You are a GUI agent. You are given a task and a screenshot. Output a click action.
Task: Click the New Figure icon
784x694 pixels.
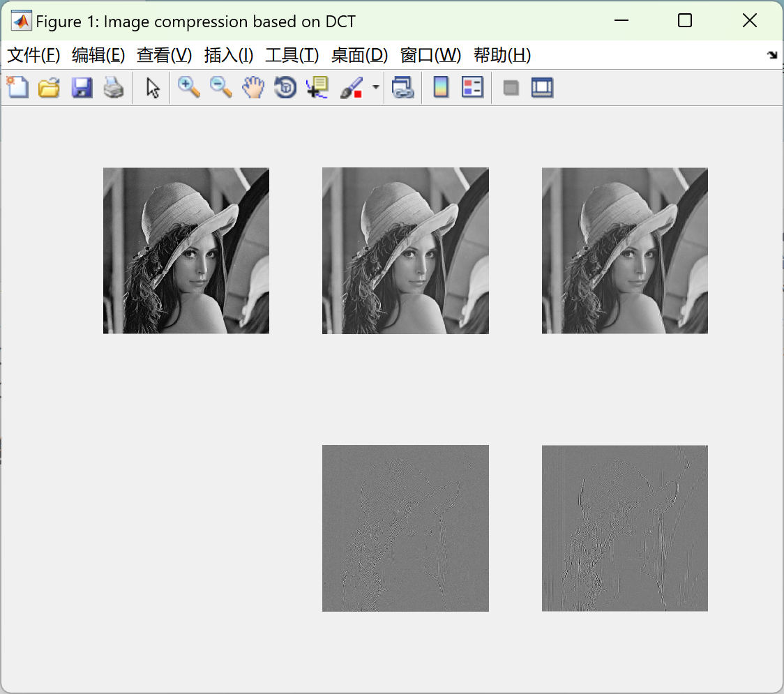[17, 87]
